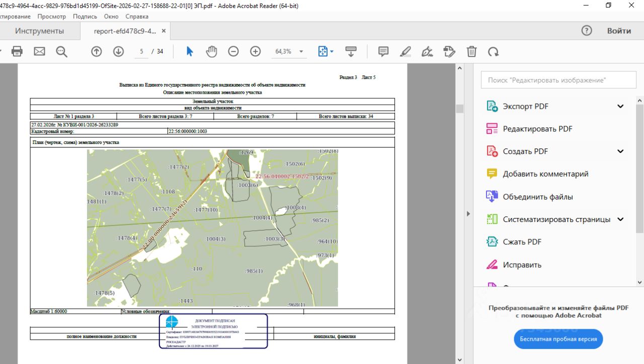The width and height of the screenshot is (644, 364).
Task: Expand the Создать PDF options
Action: pos(620,151)
